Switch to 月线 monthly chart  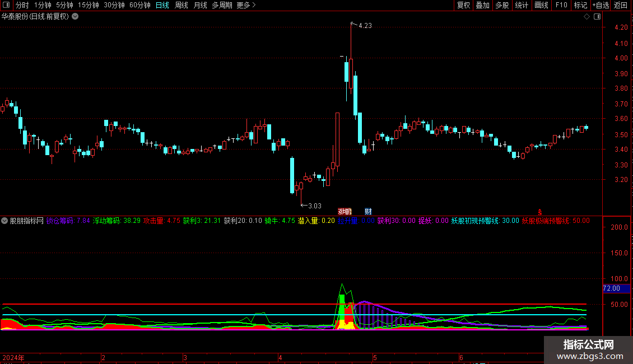200,5
